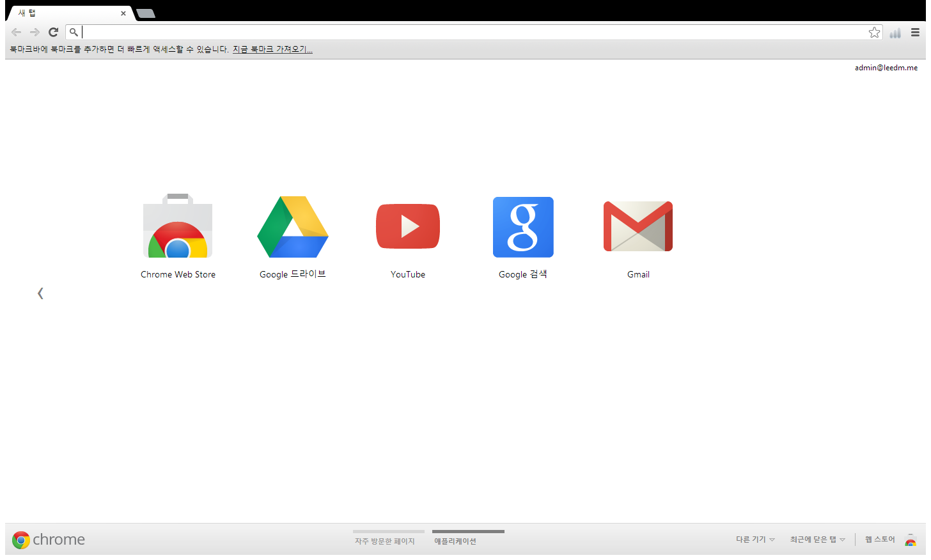This screenshot has height=560, width=931.
Task: Go to previous page with left chevron
Action: tap(40, 293)
